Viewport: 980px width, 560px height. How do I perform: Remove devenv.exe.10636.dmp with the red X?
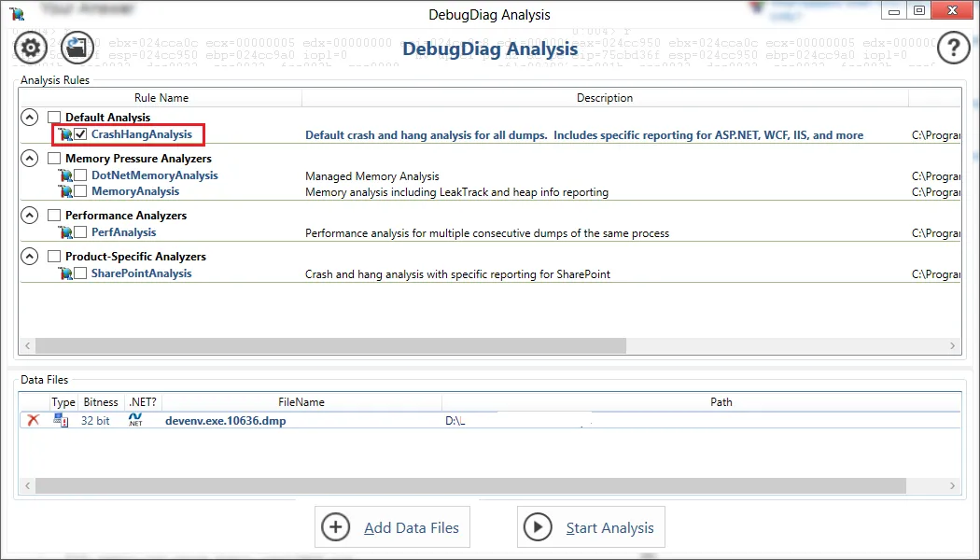pyautogui.click(x=33, y=420)
